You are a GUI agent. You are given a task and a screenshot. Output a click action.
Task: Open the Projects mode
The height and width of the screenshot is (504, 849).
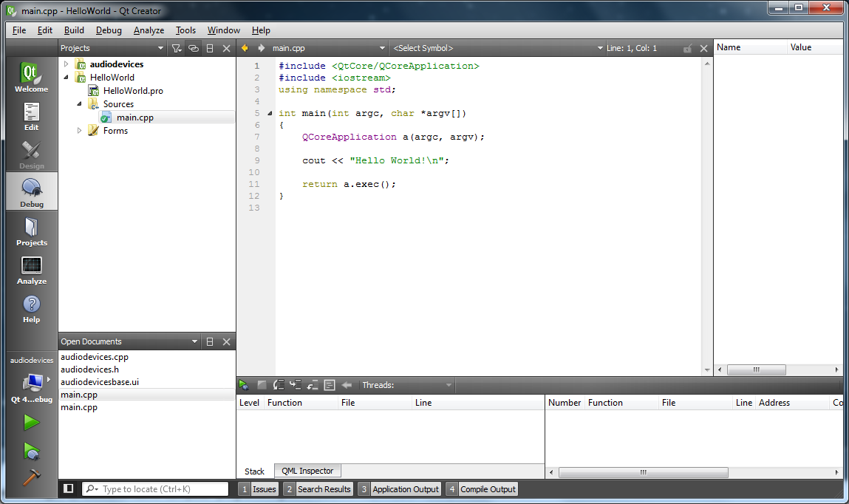coord(32,231)
